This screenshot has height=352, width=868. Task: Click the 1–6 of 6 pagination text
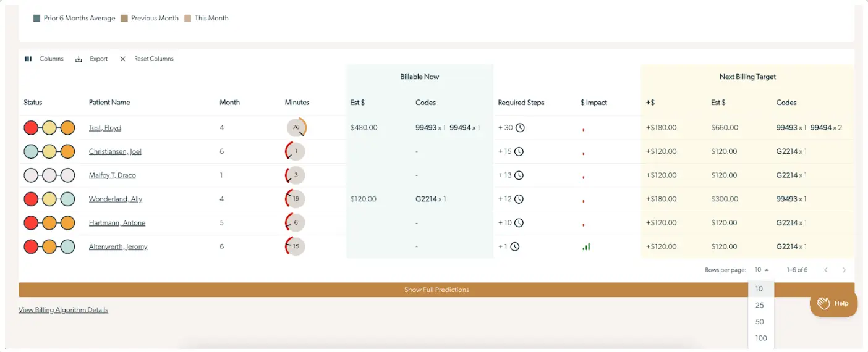click(x=797, y=270)
